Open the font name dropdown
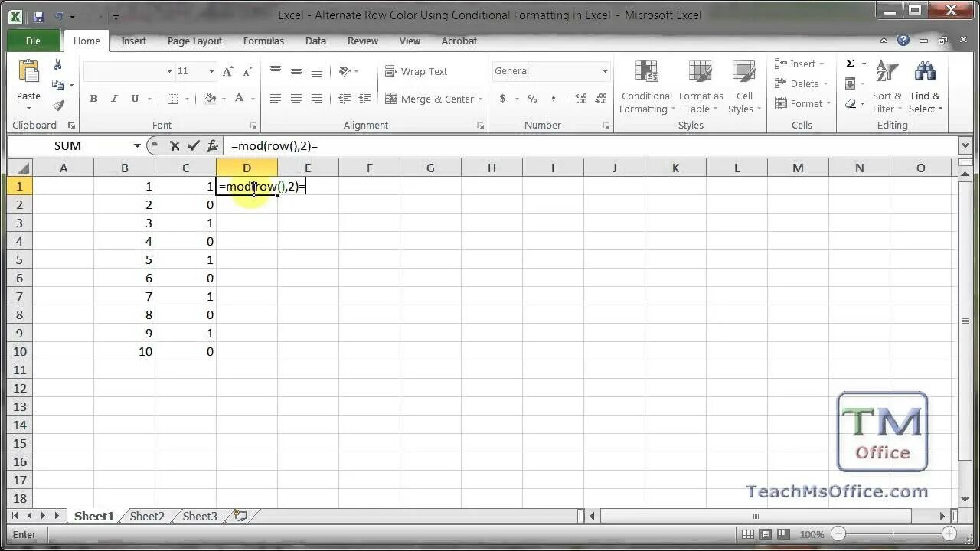 169,71
